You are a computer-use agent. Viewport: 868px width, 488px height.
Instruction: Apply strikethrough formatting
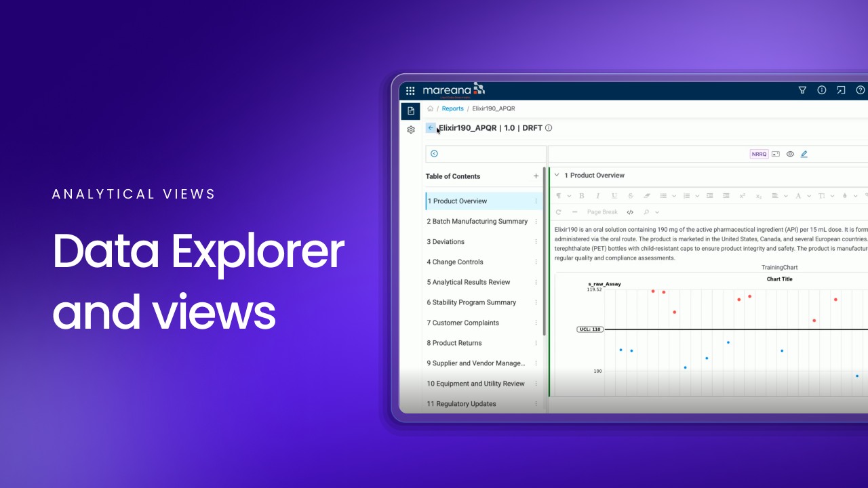click(x=631, y=196)
